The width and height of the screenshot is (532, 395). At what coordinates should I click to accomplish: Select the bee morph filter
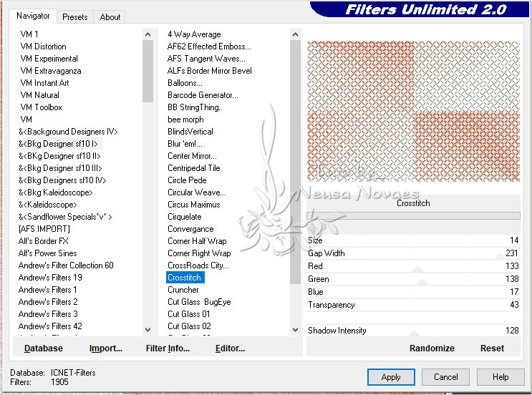[185, 120]
